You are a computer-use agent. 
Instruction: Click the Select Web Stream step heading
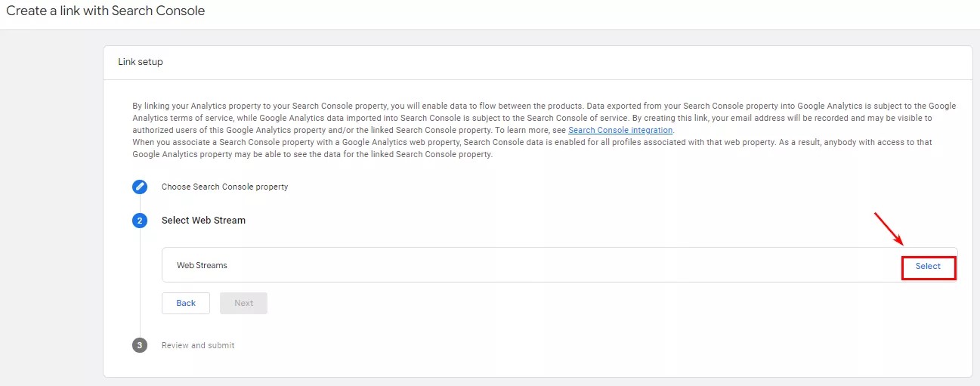[x=203, y=221]
